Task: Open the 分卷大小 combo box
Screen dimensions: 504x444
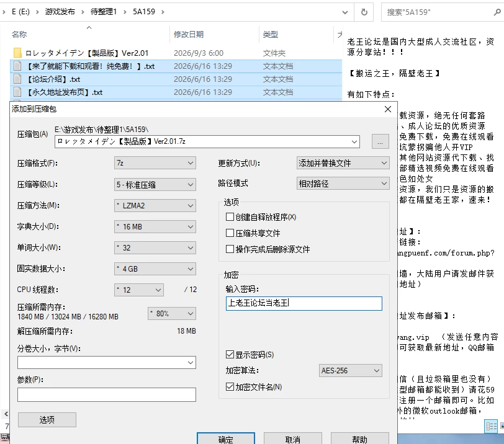Action: 107,363
